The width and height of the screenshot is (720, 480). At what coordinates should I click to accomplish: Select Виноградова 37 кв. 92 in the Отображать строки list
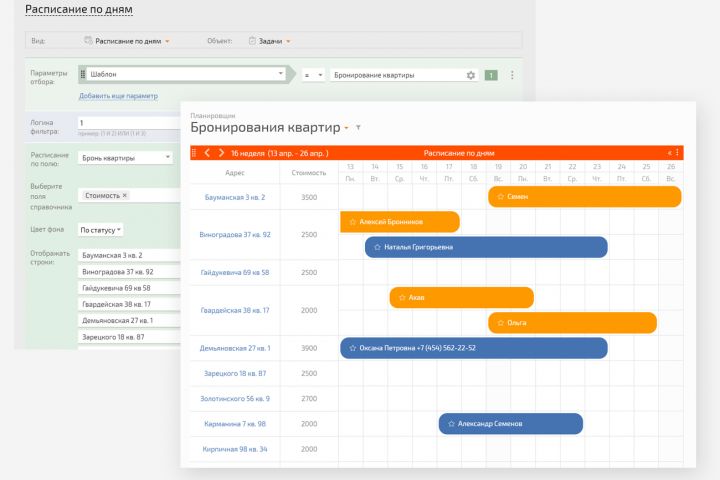coord(129,271)
